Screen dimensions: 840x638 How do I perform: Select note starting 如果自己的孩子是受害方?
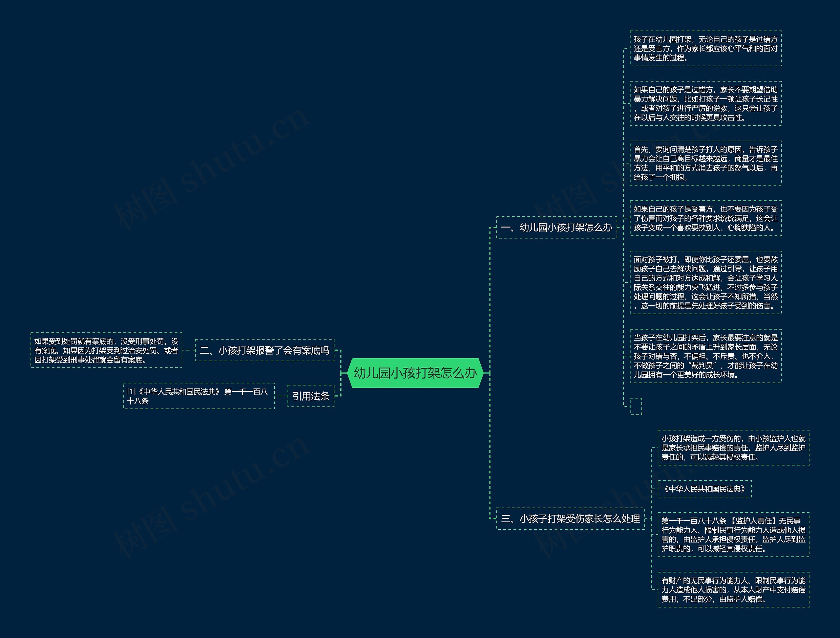click(705, 218)
